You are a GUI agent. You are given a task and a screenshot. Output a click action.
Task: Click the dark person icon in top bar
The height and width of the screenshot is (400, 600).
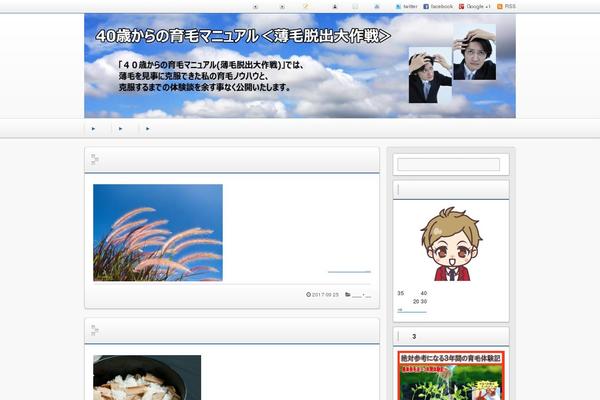click(335, 7)
